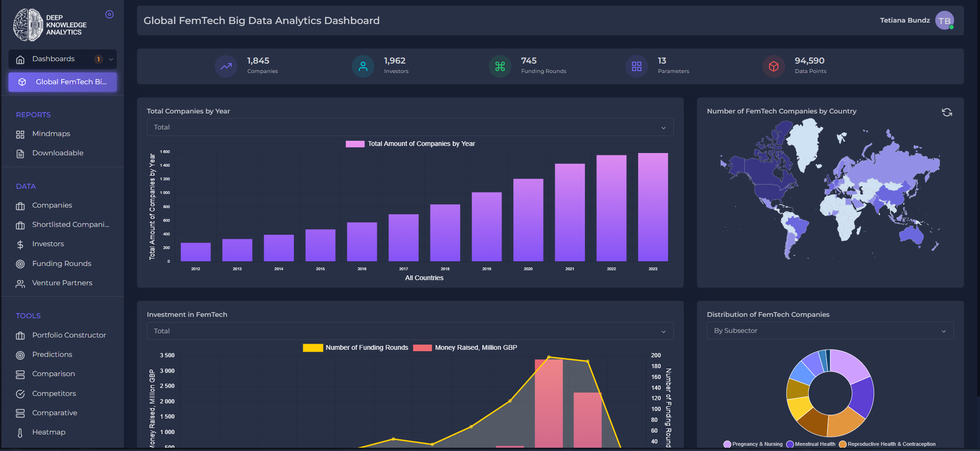Viewport: 980px width, 451px height.
Task: Click Pregnancy & Nursing legend swatch
Action: coord(727,444)
